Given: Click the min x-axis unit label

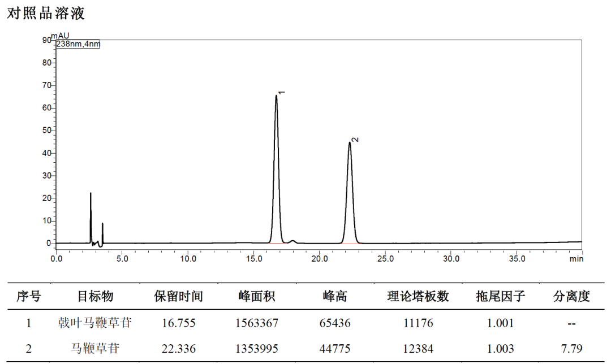Looking at the screenshot, I should [x=576, y=259].
